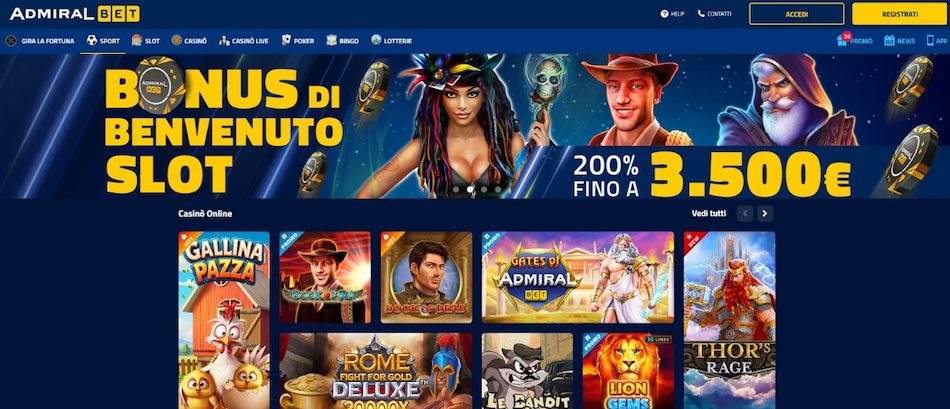Viewport: 950px width, 409px height.
Task: Open the News calendar icon
Action: [x=889, y=41]
